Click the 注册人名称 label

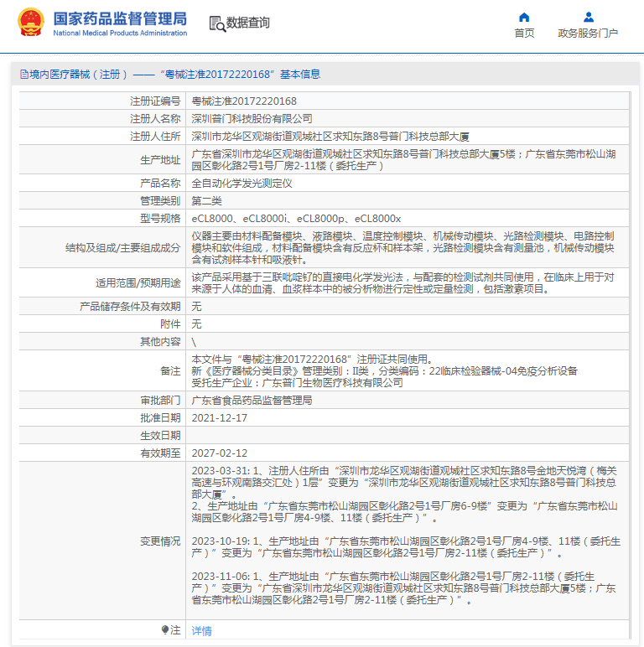pos(155,119)
